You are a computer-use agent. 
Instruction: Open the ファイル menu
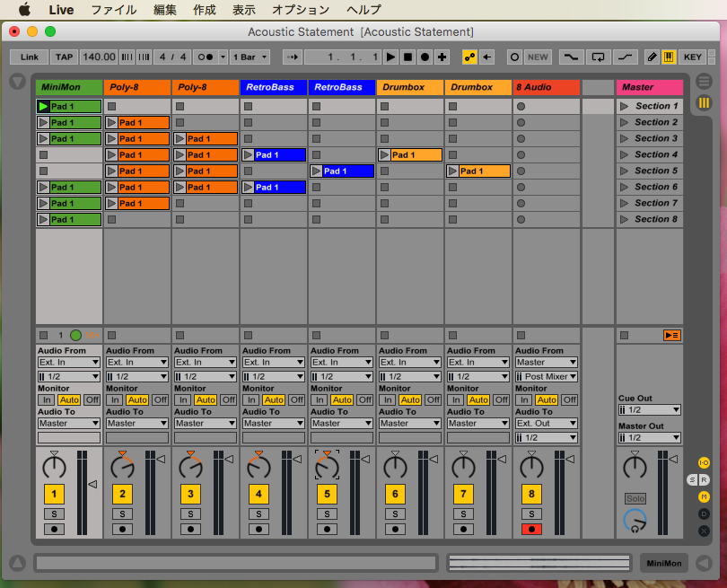[114, 10]
